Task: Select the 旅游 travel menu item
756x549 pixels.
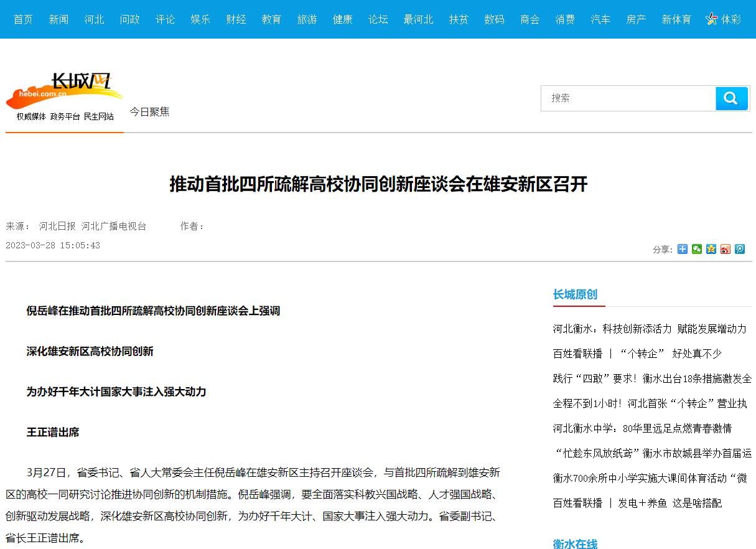Action: pos(307,19)
